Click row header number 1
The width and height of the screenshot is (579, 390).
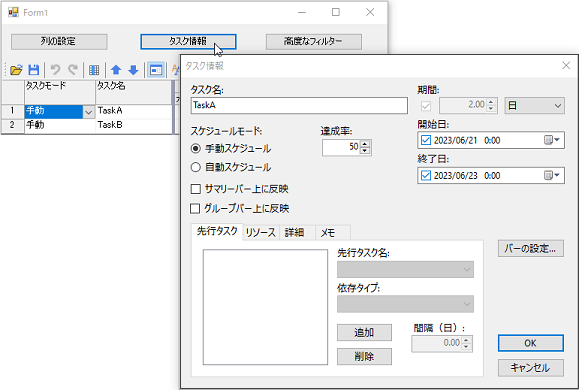pos(13,111)
